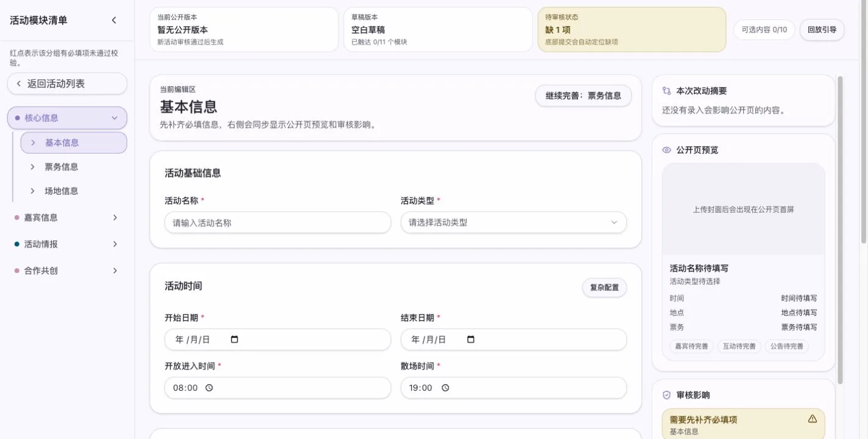The image size is (868, 439).
Task: Focus the 散场时间 time field
Action: pos(513,388)
